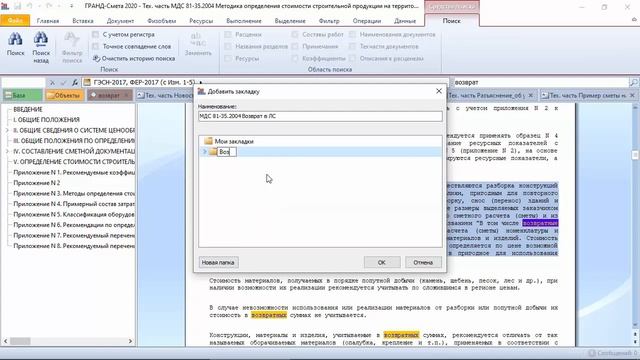Select ВВЕДЕНИЕ in contents tree
640x360 pixels.
coord(28,109)
